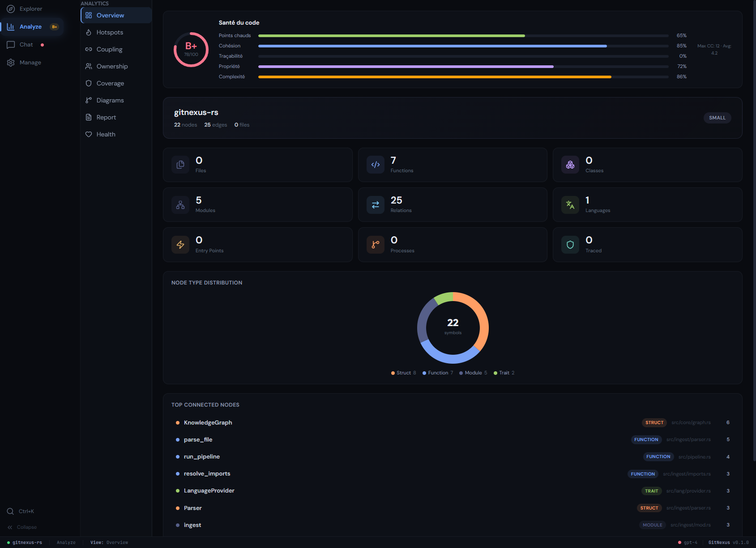Go to the Ownership section

point(116,66)
